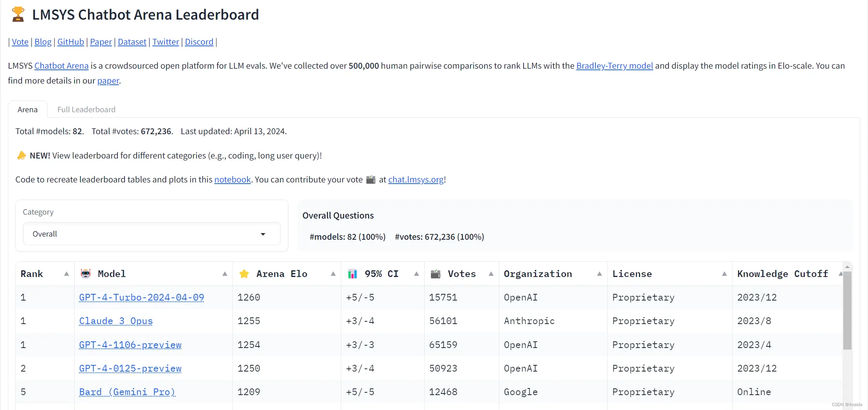The image size is (868, 410).
Task: Click the Category dropdown caret arrow
Action: tap(263, 234)
